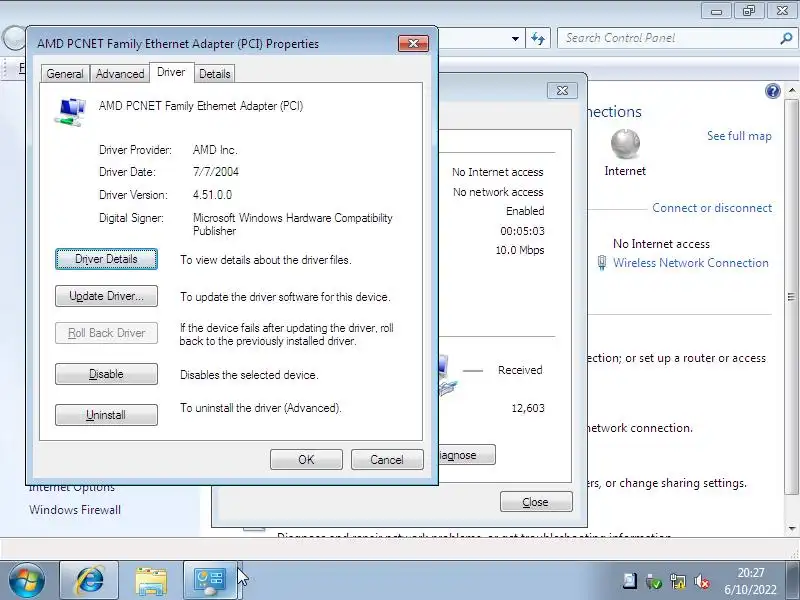Click the duration value 00:05:03
This screenshot has height=600, width=800.
522,231
